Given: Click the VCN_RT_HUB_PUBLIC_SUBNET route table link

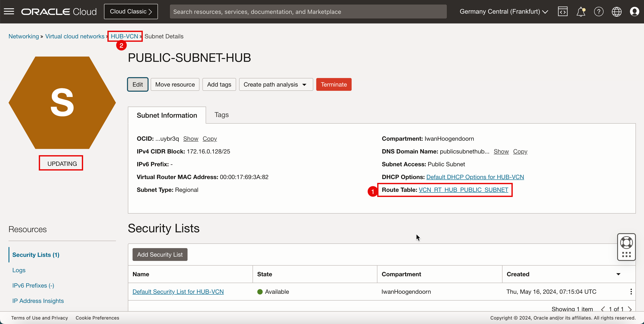Looking at the screenshot, I should coord(464,190).
